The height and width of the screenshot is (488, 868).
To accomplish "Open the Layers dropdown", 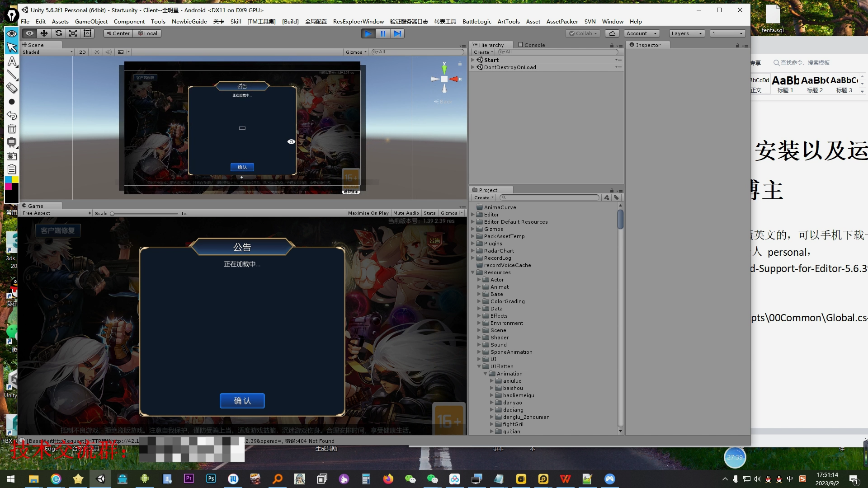I will tap(686, 33).
